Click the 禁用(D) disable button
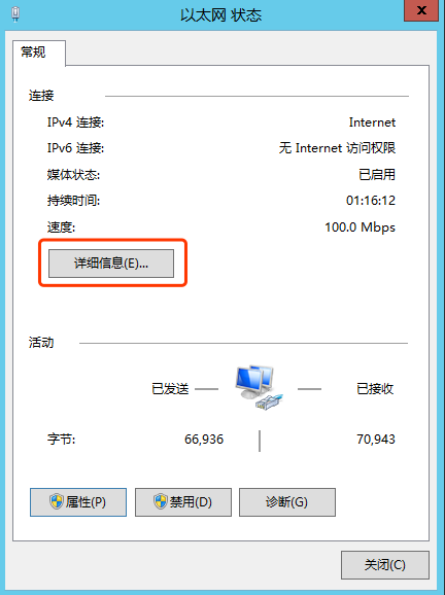Image resolution: width=445 pixels, height=595 pixels. pos(183,502)
